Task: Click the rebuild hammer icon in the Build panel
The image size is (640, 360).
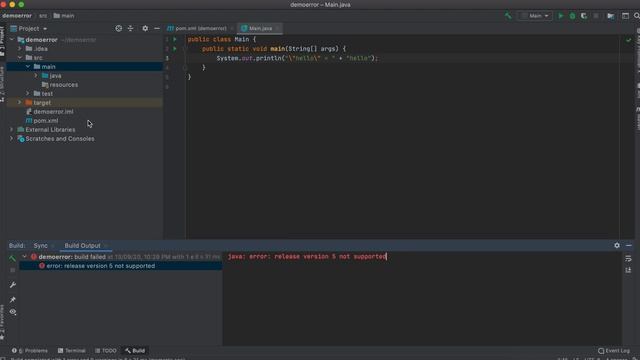Action: coord(13,258)
